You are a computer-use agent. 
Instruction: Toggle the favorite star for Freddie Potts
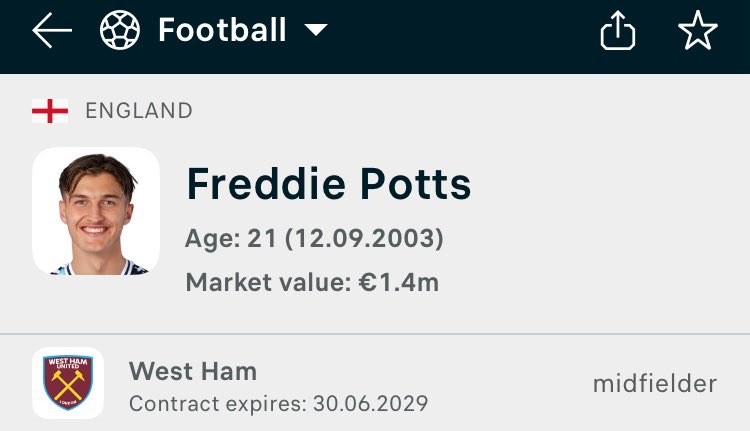click(x=698, y=30)
